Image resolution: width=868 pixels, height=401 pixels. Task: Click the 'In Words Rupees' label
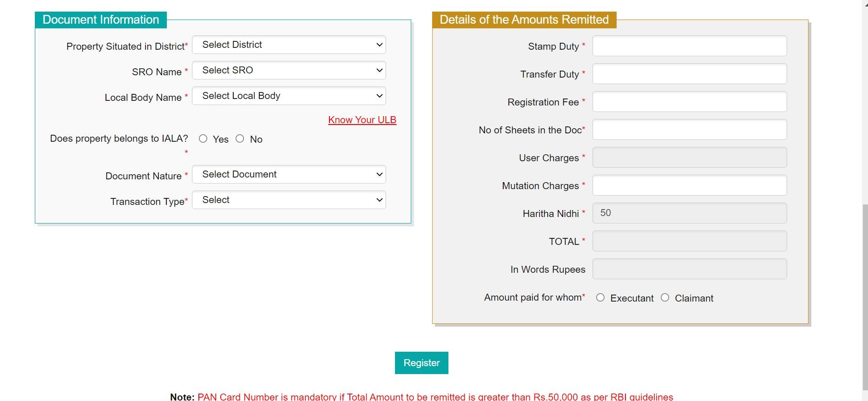548,270
